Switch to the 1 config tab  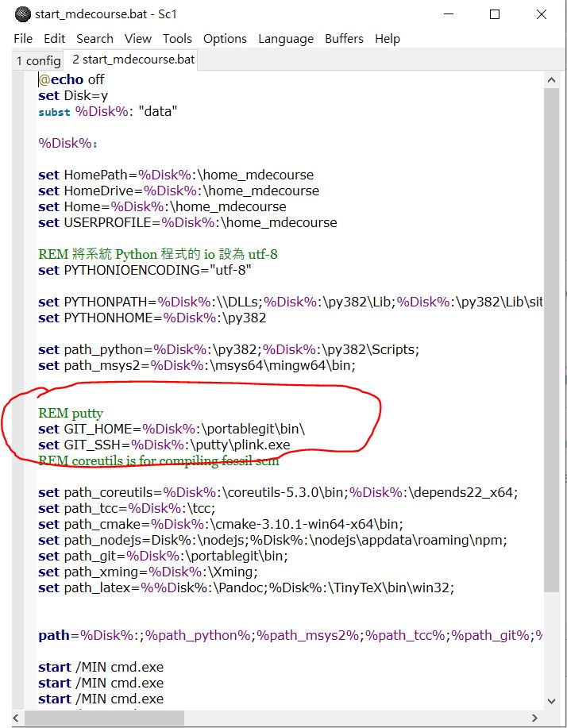tap(38, 60)
